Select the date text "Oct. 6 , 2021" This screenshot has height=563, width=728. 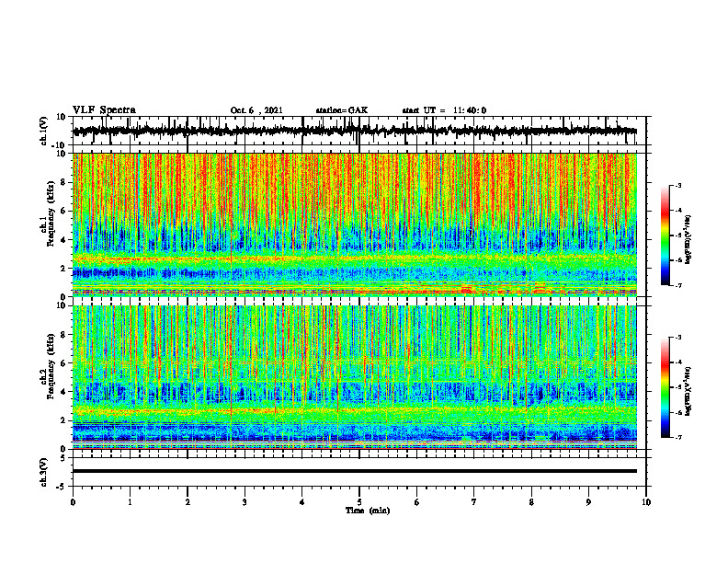[256, 110]
